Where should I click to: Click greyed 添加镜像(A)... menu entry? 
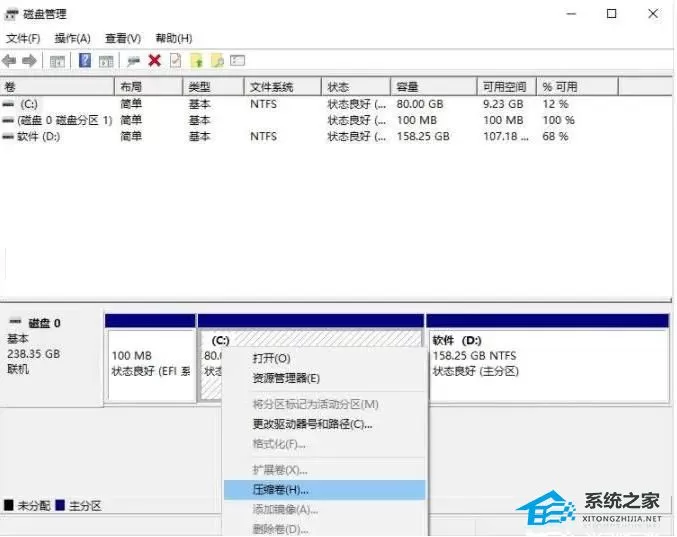[x=325, y=510]
